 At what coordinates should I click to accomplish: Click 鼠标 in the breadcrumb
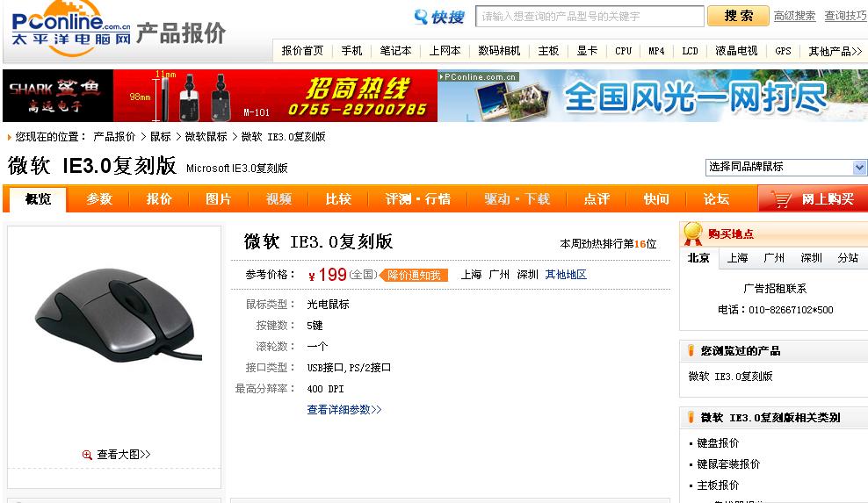point(161,137)
